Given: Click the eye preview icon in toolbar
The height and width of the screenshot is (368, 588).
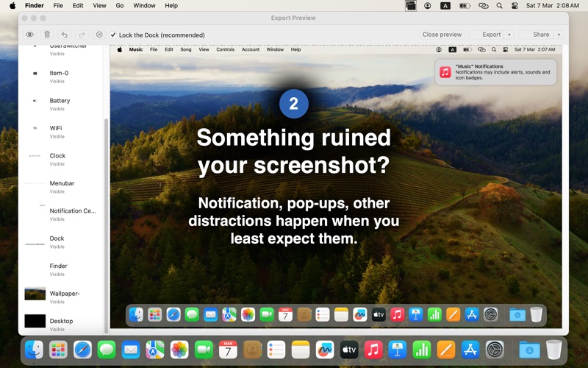Looking at the screenshot, I should (29, 35).
